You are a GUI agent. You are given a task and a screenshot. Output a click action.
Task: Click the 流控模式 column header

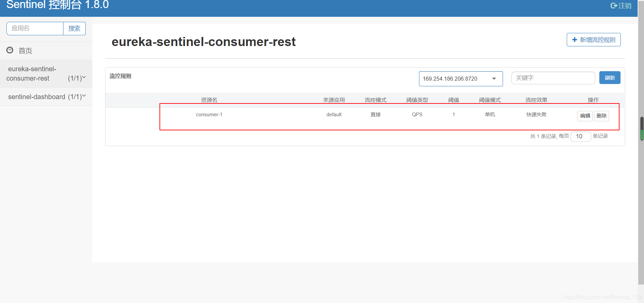[375, 100]
